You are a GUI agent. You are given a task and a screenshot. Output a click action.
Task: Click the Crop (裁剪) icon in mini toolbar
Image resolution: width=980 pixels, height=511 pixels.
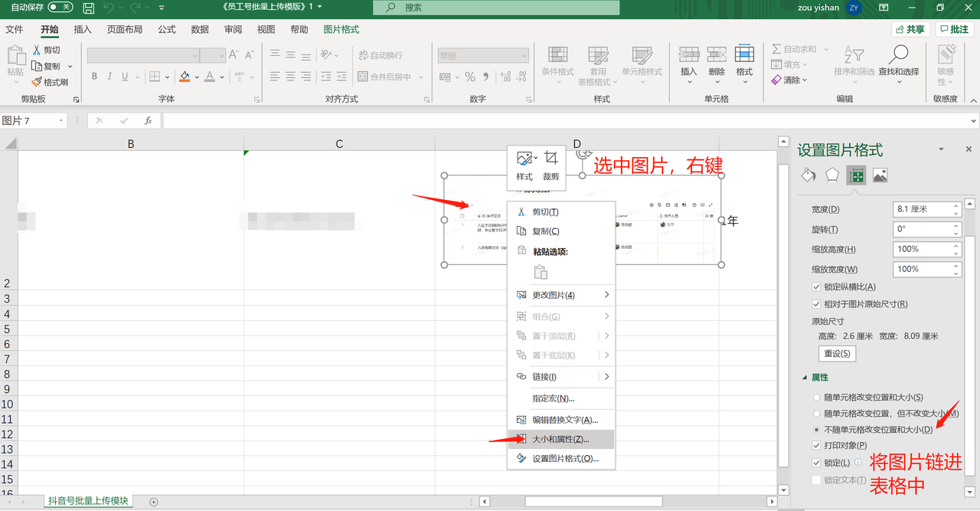550,158
